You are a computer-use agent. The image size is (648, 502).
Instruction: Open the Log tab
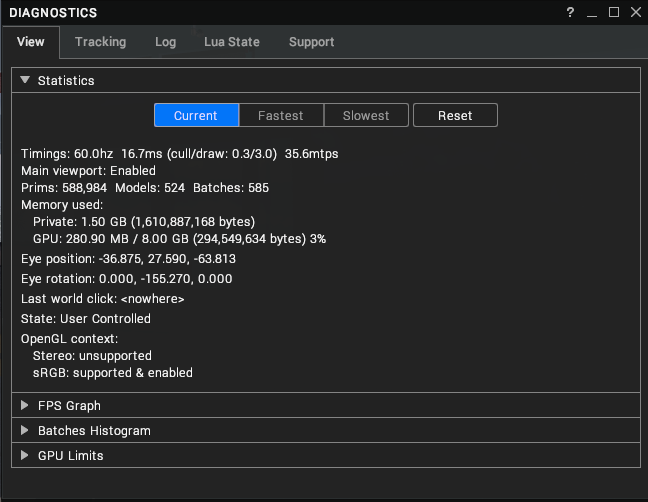[165, 42]
